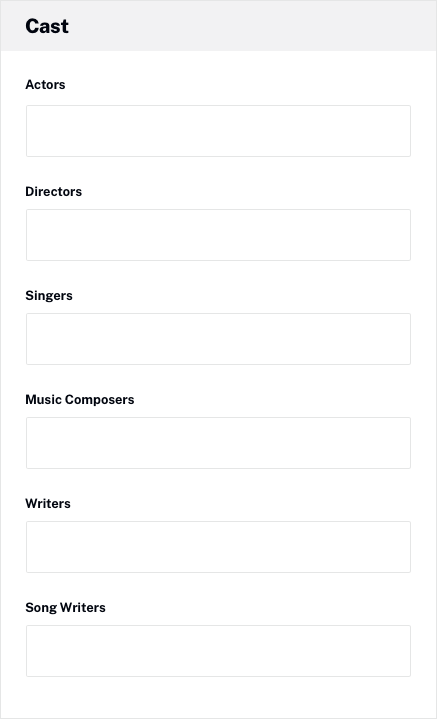Click the Actors field label
This screenshot has height=719, width=437.
[x=45, y=84]
